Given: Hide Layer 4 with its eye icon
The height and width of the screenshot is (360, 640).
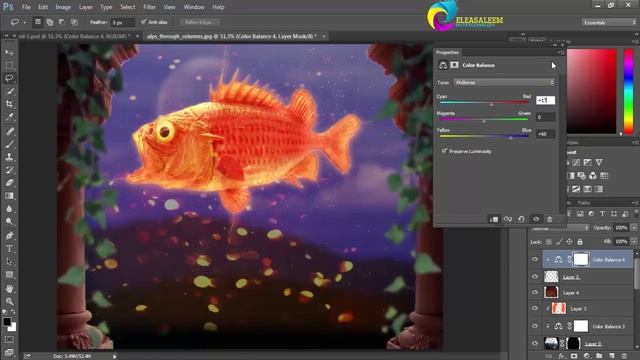Looking at the screenshot, I should click(535, 292).
